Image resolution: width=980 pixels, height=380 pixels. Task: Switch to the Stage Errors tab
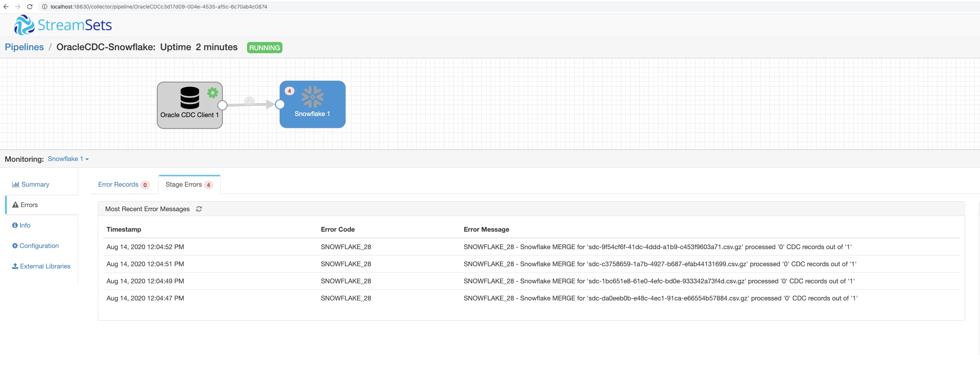[189, 184]
